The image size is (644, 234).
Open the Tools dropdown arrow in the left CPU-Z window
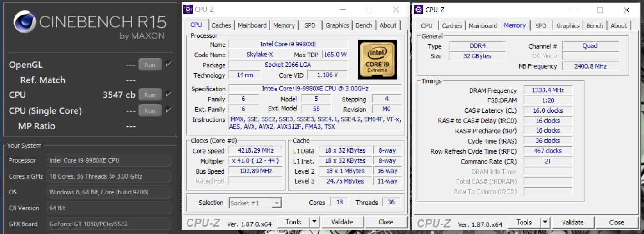314,222
